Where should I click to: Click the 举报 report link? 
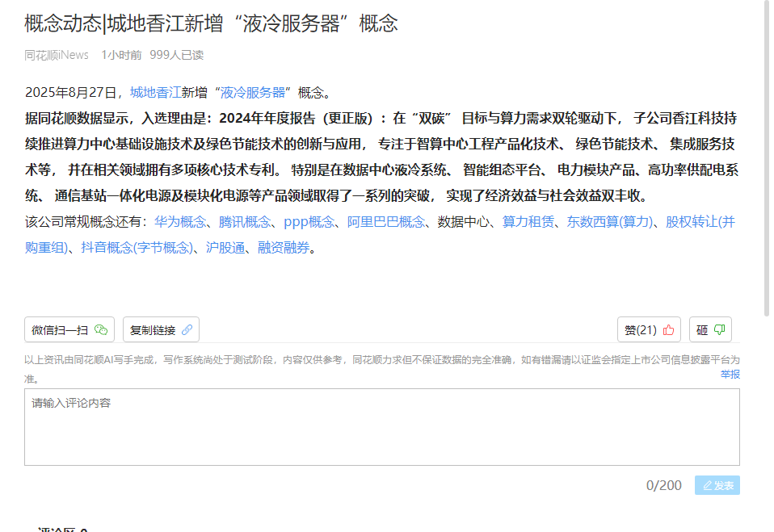pyautogui.click(x=730, y=375)
